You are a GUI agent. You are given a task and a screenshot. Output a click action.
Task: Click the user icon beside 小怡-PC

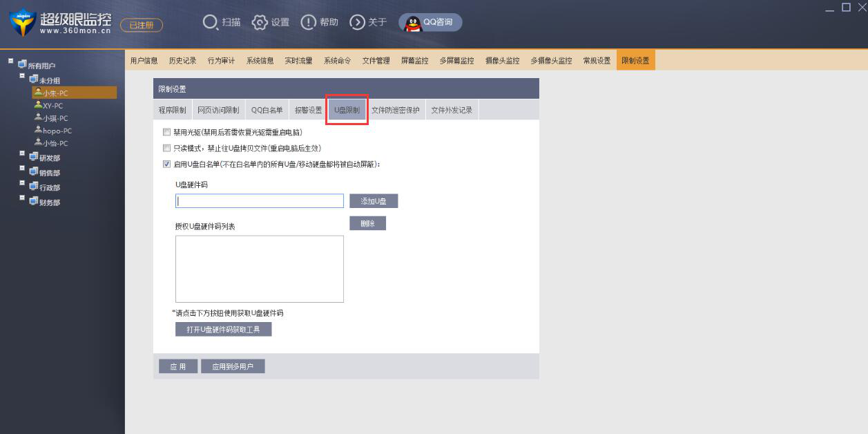38,142
